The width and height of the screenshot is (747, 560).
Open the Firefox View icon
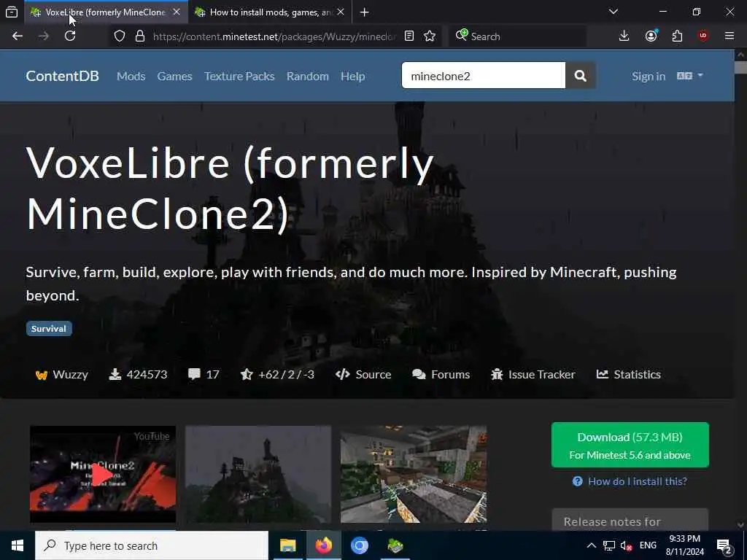[x=12, y=12]
